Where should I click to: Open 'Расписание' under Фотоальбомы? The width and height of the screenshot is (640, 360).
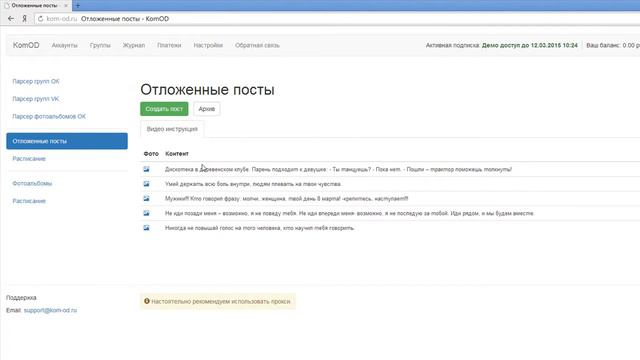(29, 201)
